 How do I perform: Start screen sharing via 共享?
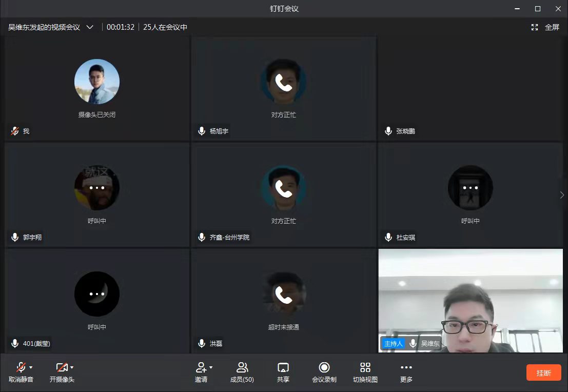[x=283, y=373]
